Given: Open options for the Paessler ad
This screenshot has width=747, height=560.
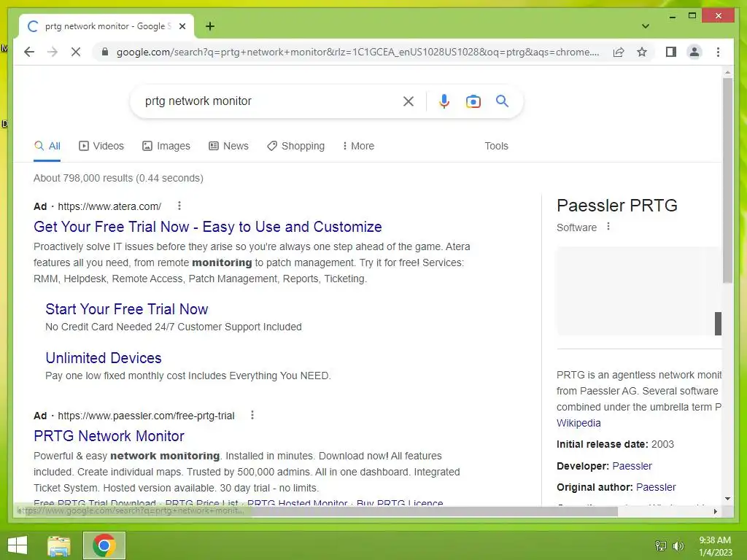Looking at the screenshot, I should (x=252, y=415).
